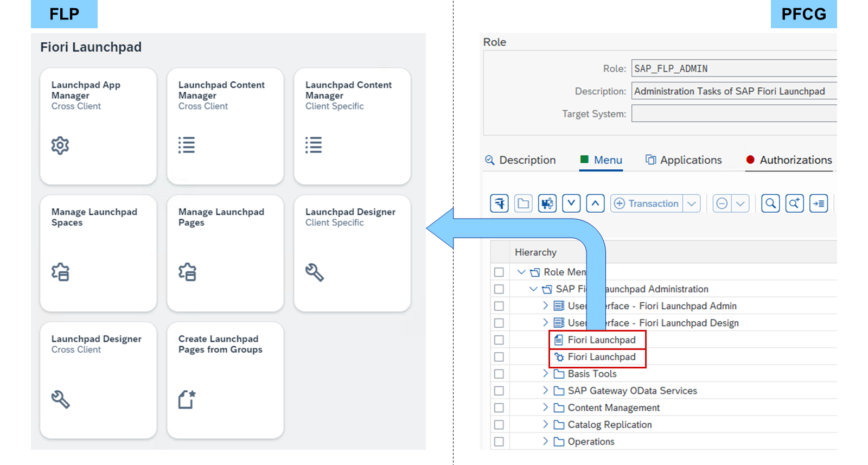The image size is (868, 465).
Task: Click list icon on Launchpad Content Manager Client Specific
Action: (314, 145)
